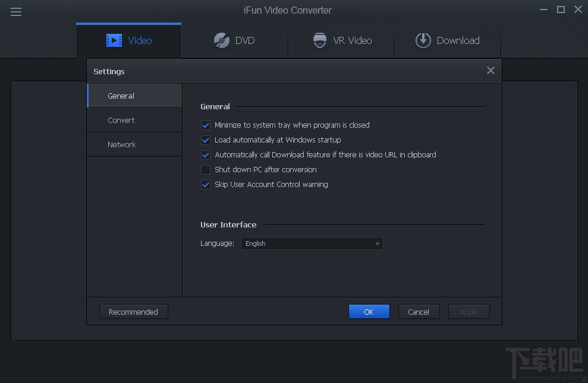Screen dimensions: 588x383
Task: Click the Cancel button
Action: pos(419,311)
